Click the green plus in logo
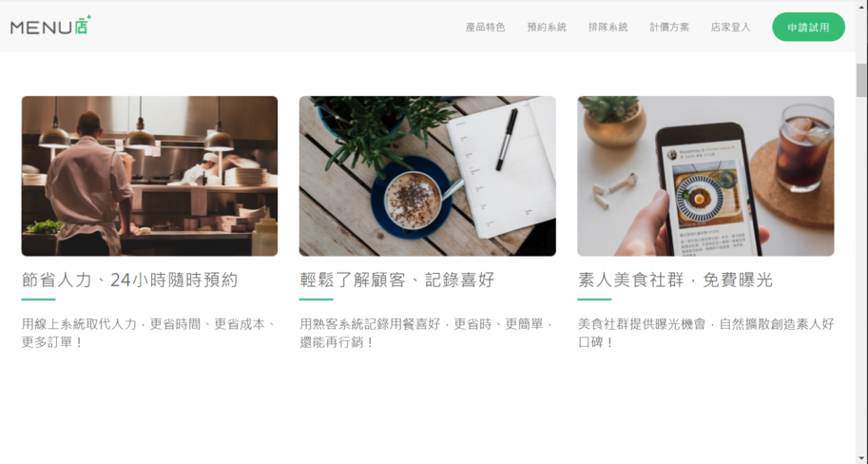 tap(88, 17)
